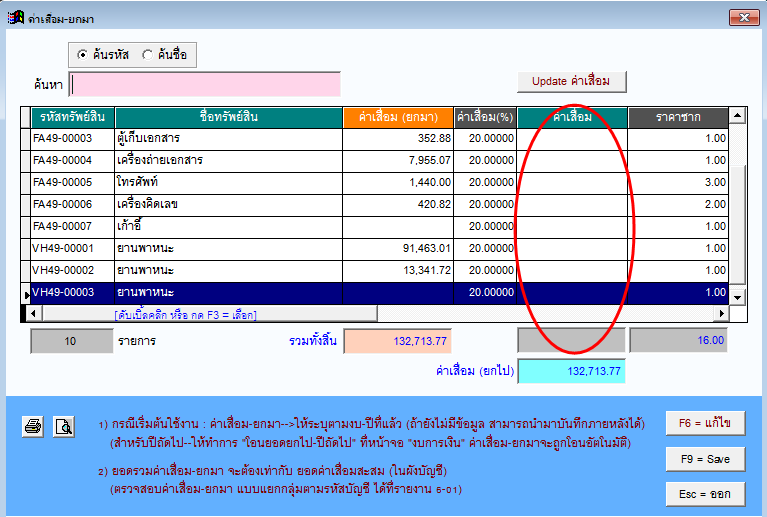The width and height of the screenshot is (767, 517).
Task: Click the row selector of VH49-00003
Action: [x=26, y=293]
